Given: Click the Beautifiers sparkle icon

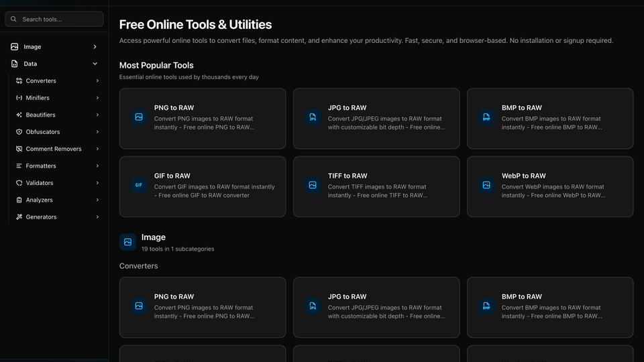Looking at the screenshot, I should coord(19,115).
